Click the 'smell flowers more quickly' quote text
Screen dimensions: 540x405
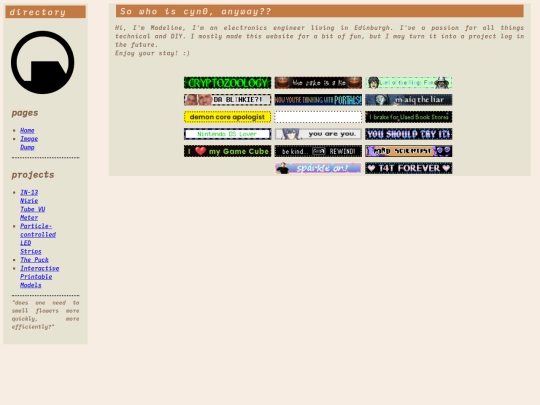tap(45, 315)
